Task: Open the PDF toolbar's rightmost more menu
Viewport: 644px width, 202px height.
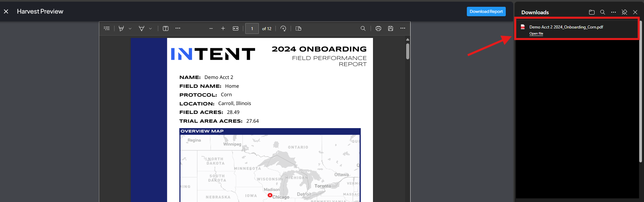Action: [x=403, y=28]
